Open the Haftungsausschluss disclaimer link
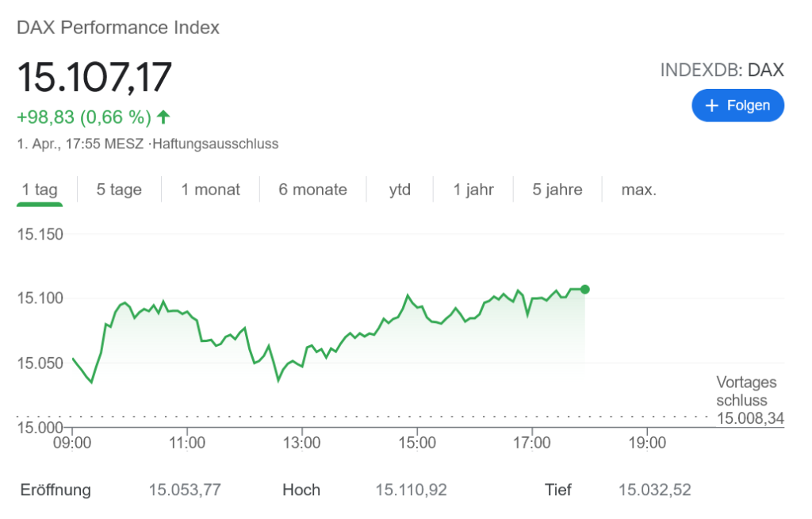This screenshot has width=812, height=519. pyautogui.click(x=216, y=144)
